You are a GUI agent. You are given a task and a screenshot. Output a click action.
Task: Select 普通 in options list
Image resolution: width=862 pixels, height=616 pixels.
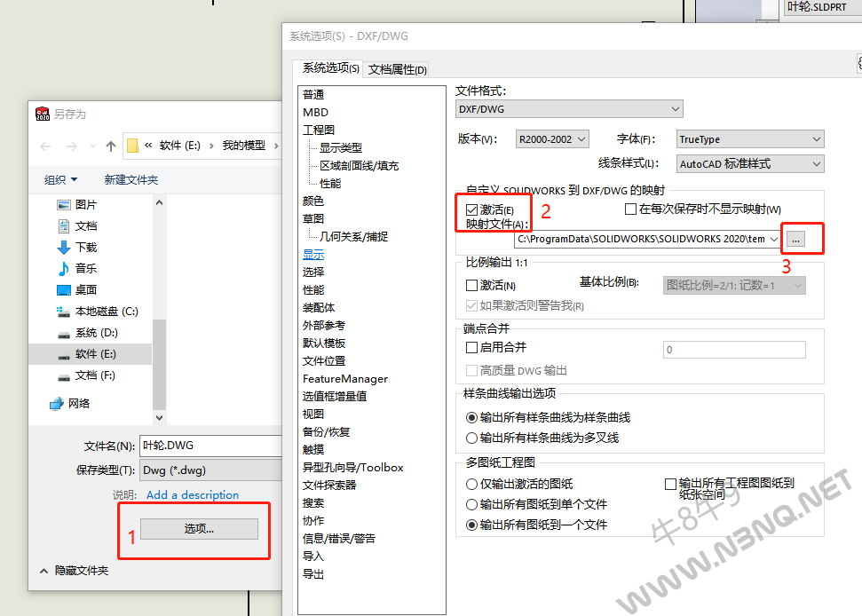tap(313, 94)
